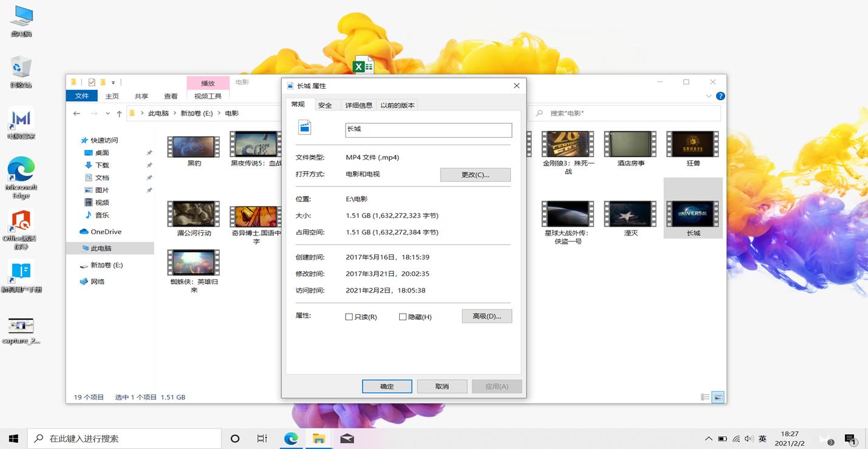Navigate up one folder with the up arrow
Viewport: 868px width, 449px height.
coord(119,113)
